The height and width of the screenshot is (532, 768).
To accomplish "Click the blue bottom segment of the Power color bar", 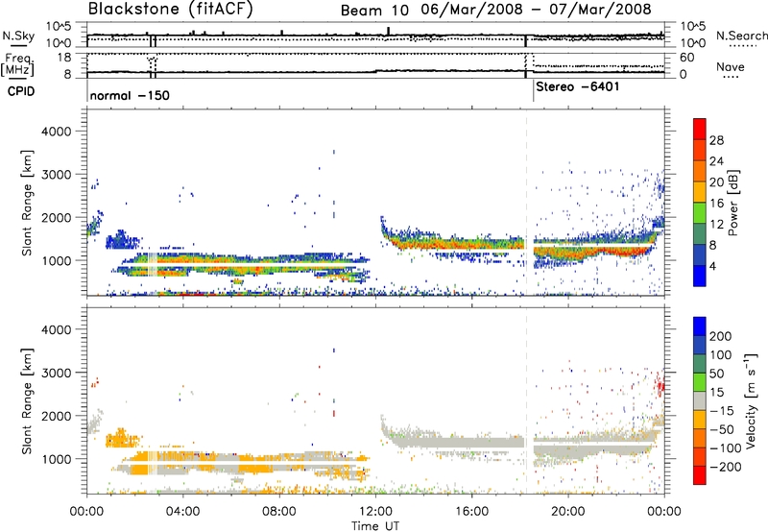I will (x=700, y=277).
